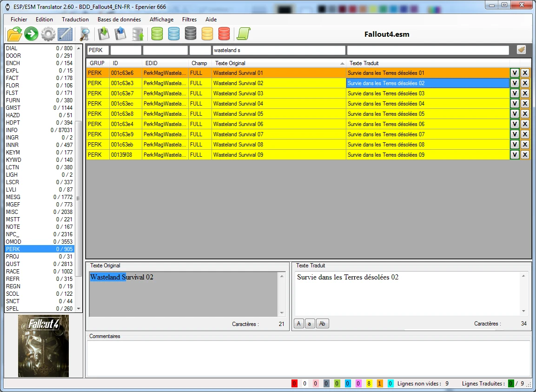Click the gray database with green arrow icon
The image size is (536, 392).
138,34
